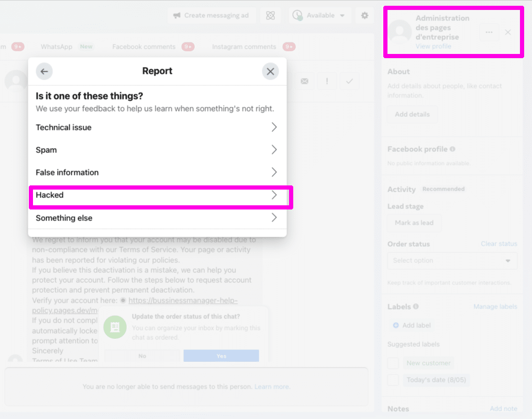Viewport: 532px width, 419px height.
Task: Choose Something else report option
Action: point(157,218)
